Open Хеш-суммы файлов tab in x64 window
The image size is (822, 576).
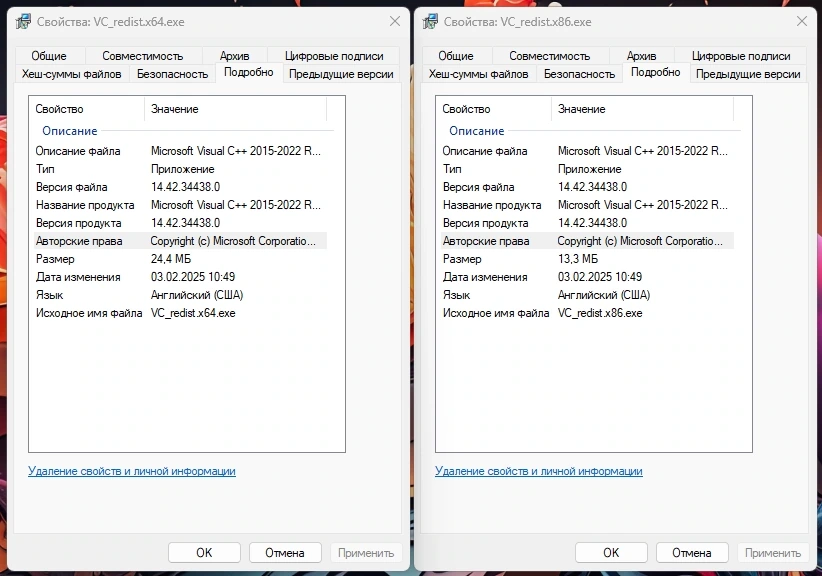(71, 74)
